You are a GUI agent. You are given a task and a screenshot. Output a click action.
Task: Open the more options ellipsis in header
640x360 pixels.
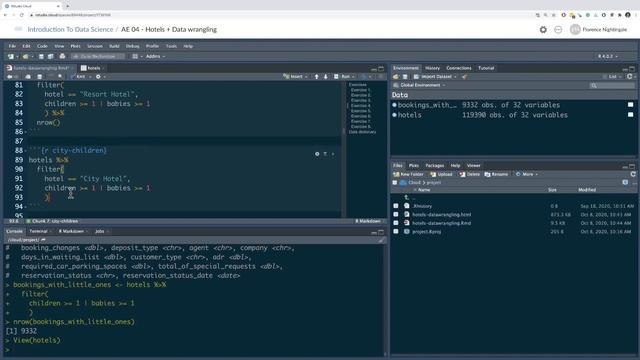click(x=558, y=30)
